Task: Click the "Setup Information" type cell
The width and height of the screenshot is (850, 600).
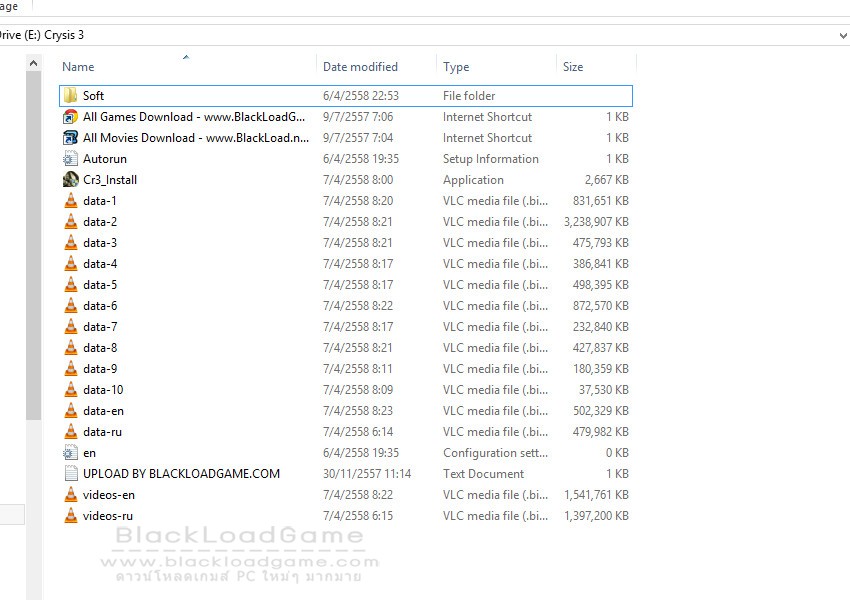Action: 491,159
